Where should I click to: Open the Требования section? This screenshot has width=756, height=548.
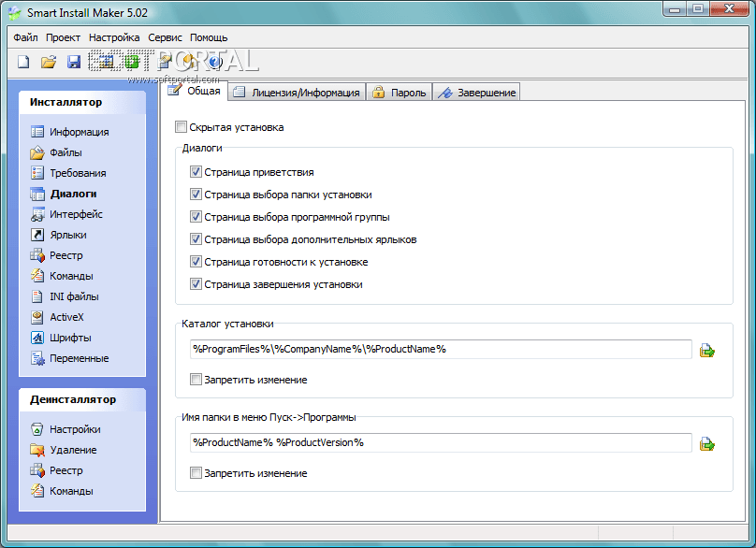(68, 173)
